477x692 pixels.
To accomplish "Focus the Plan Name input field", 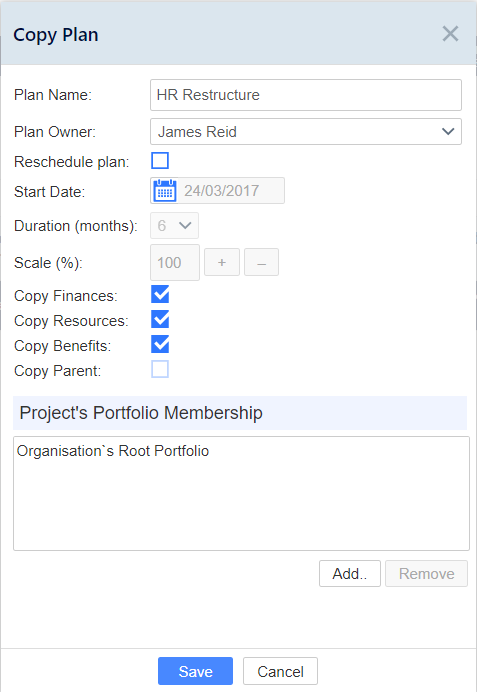I will click(306, 95).
